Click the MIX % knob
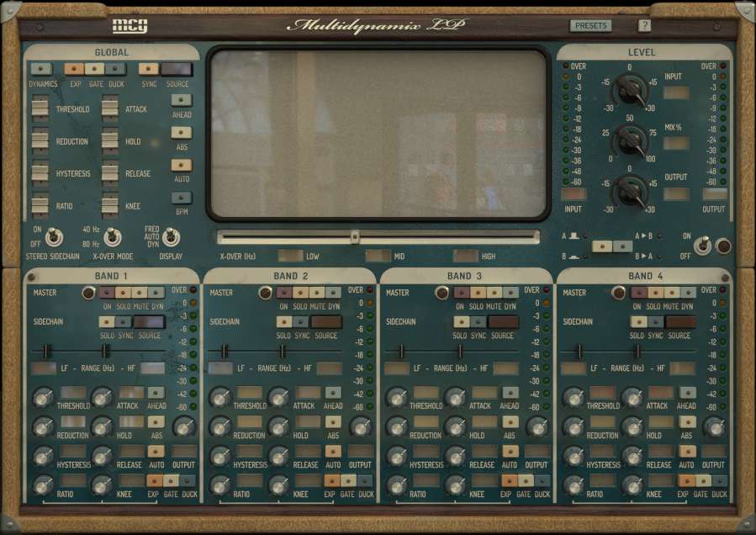 point(630,140)
